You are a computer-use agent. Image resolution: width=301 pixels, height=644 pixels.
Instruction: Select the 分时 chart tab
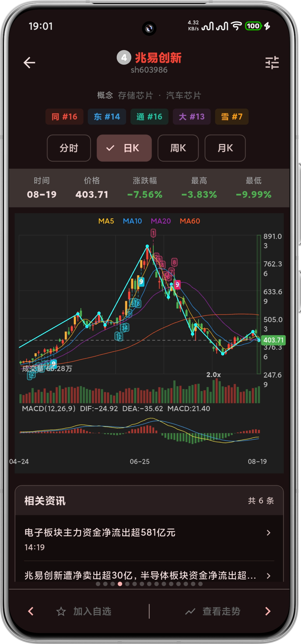69,148
